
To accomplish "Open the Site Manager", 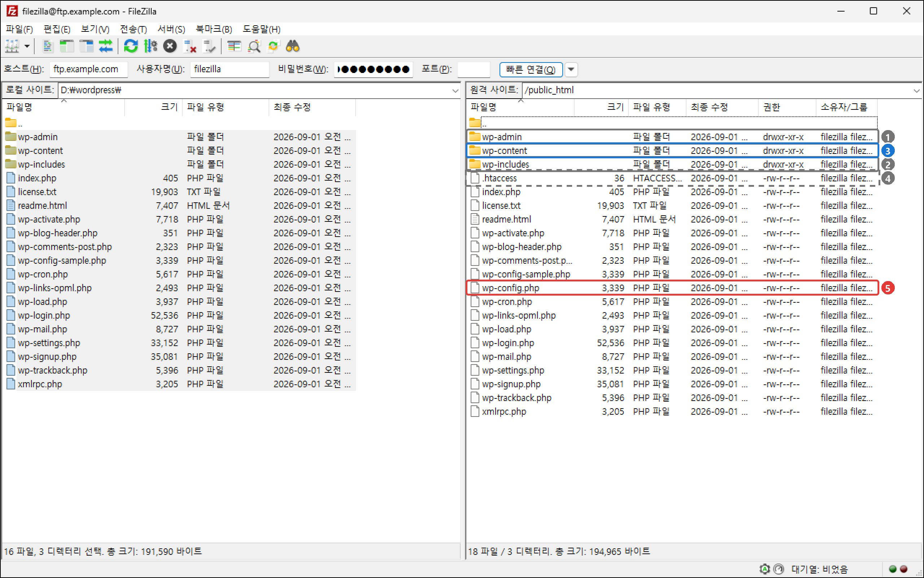I will pyautogui.click(x=12, y=46).
